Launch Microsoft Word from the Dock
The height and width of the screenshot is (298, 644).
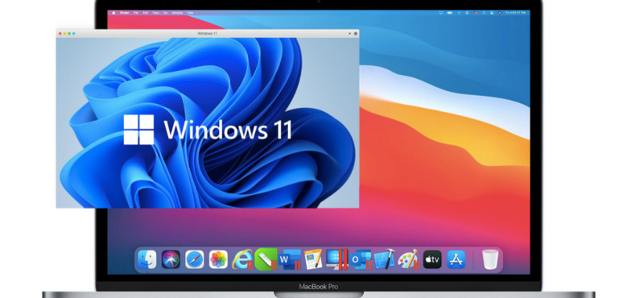pyautogui.click(x=290, y=259)
